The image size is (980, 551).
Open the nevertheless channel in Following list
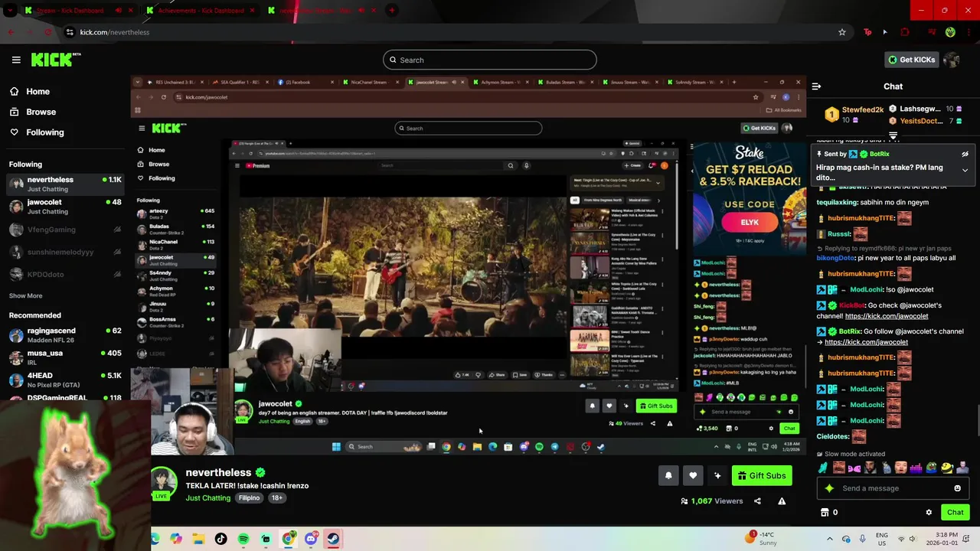[x=65, y=184]
